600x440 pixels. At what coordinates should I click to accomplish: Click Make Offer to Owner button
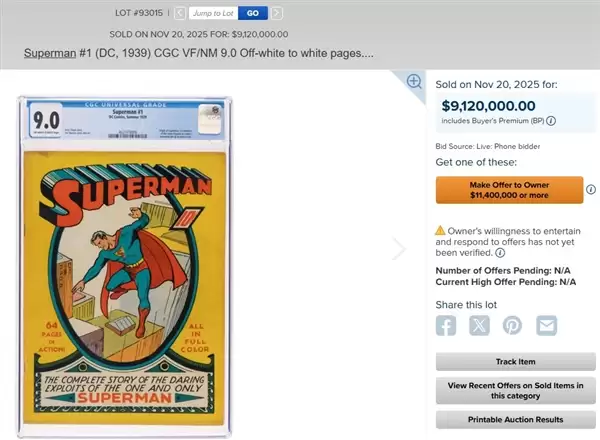(509, 190)
